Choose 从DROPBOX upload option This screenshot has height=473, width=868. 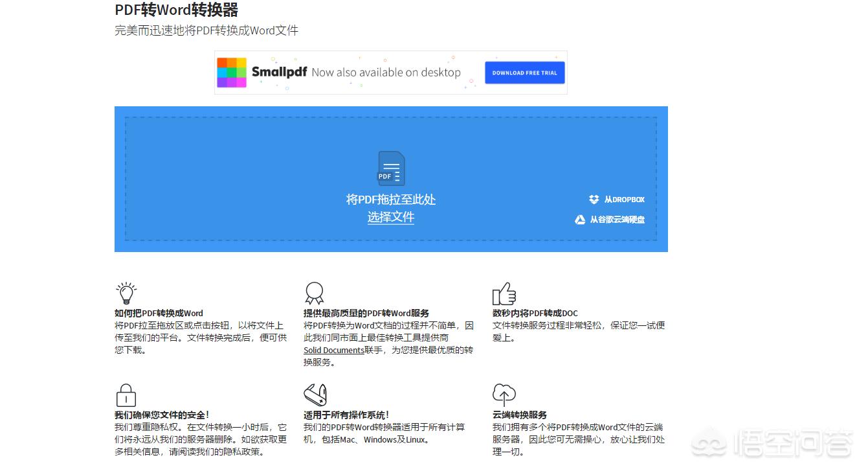coord(617,200)
